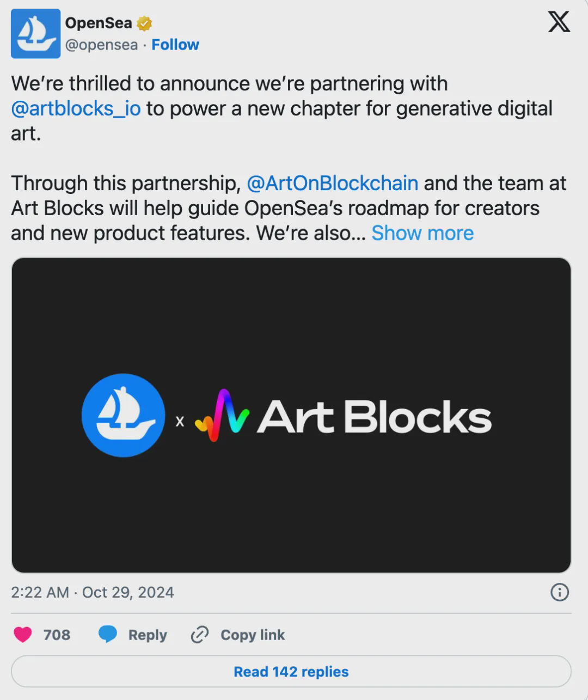588x700 pixels.
Task: Click the chain link copy icon
Action: 200,635
